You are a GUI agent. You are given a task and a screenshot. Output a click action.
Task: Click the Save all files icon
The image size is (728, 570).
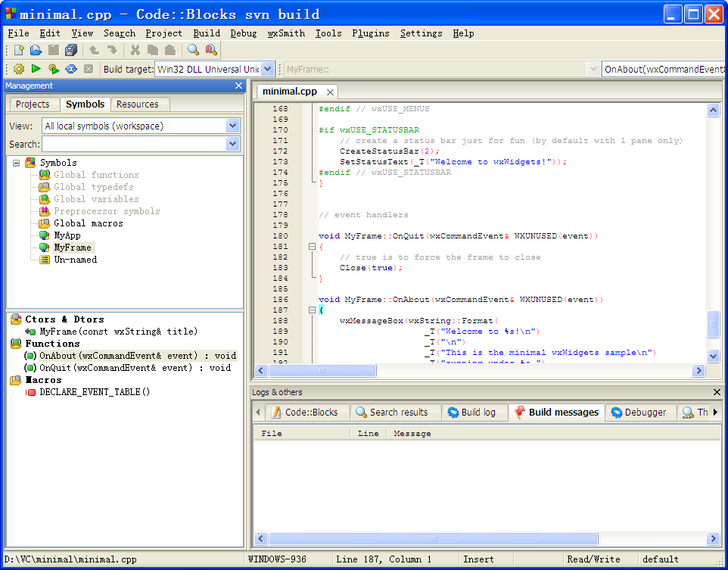(71, 50)
